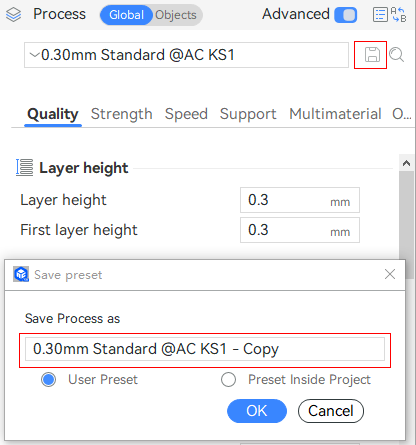Open the Support tab
The width and height of the screenshot is (416, 445).
pos(248,114)
